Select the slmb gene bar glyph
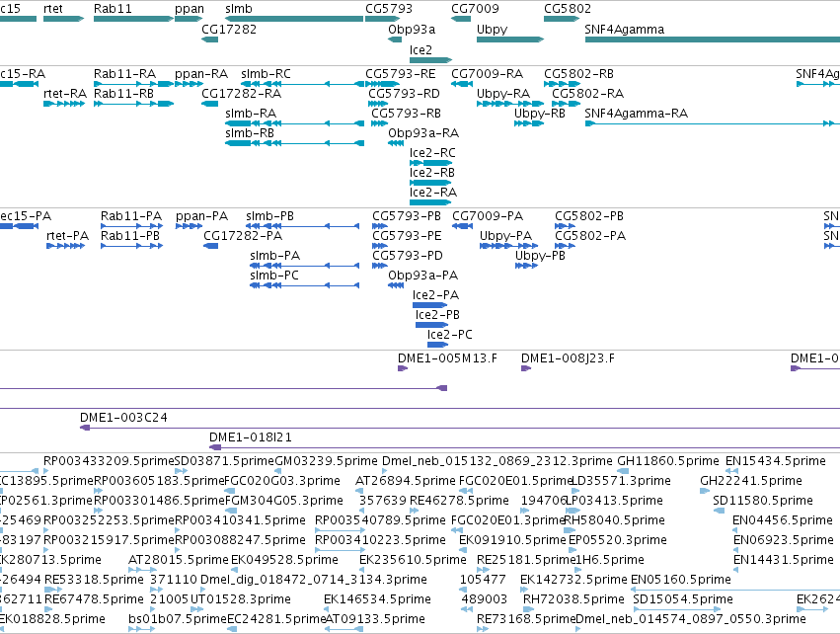 pyautogui.click(x=294, y=19)
